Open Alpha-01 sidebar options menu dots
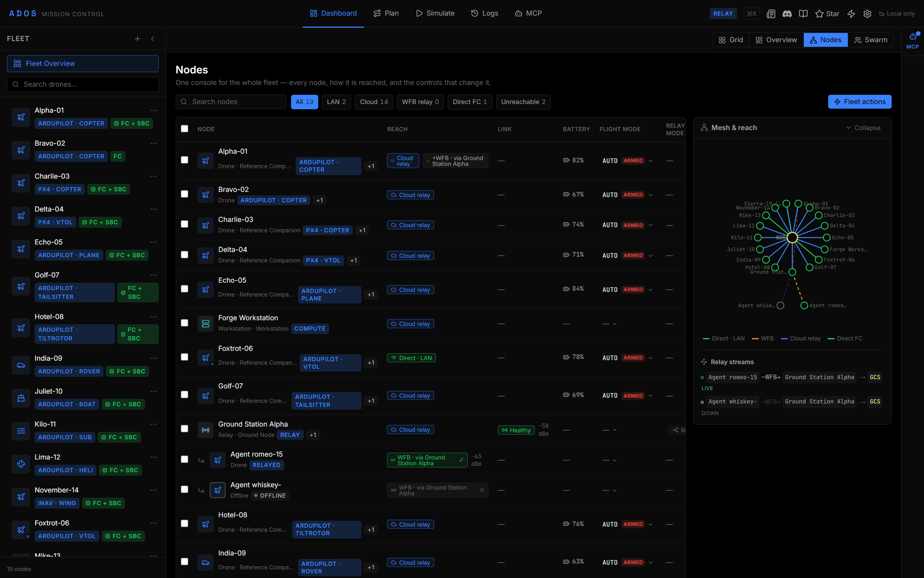The width and height of the screenshot is (924, 578). (154, 110)
